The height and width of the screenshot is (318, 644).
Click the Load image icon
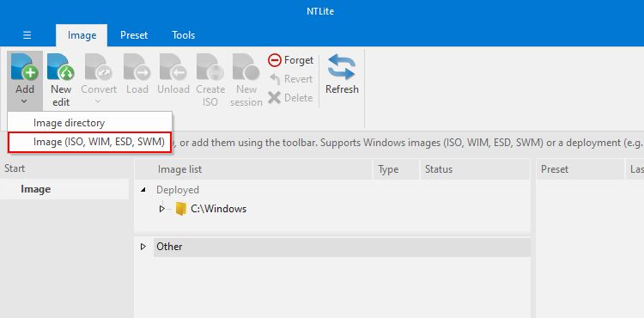(137, 66)
